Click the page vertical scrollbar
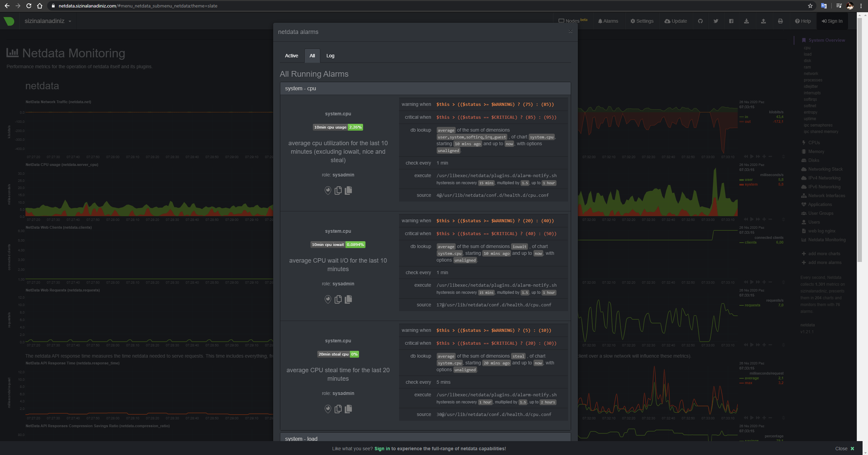This screenshot has height=455, width=868. click(x=859, y=139)
